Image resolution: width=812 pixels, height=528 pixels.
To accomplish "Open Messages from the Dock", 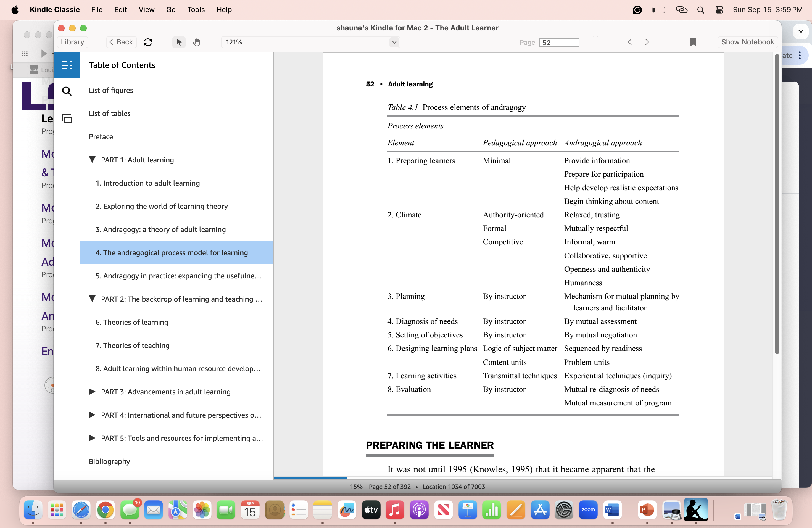I will (130, 510).
